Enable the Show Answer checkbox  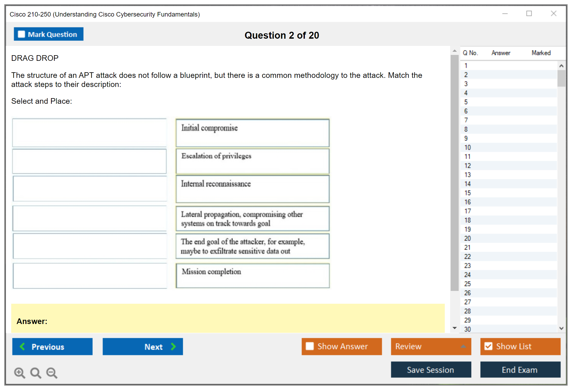[x=310, y=346]
